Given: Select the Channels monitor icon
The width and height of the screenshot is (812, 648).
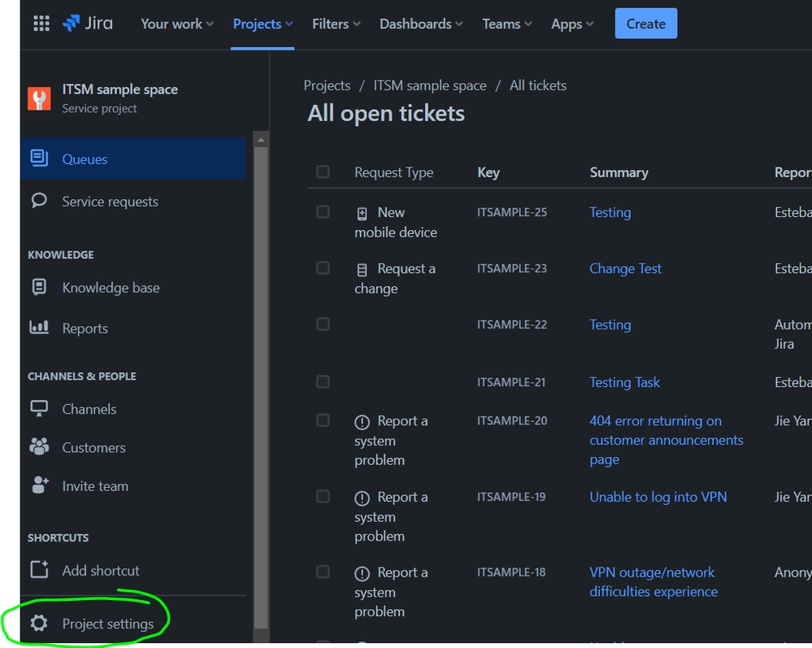Looking at the screenshot, I should 39,408.
